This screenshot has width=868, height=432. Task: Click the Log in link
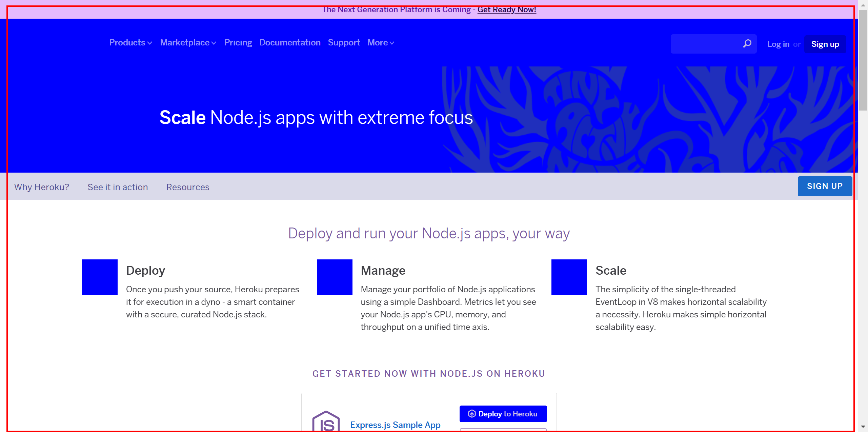778,44
